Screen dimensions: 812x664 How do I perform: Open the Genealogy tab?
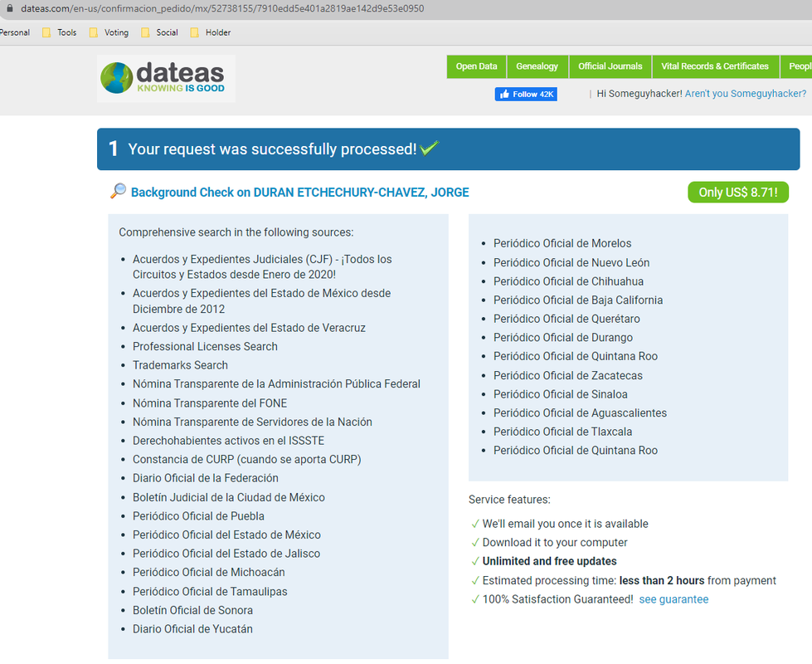pos(537,66)
